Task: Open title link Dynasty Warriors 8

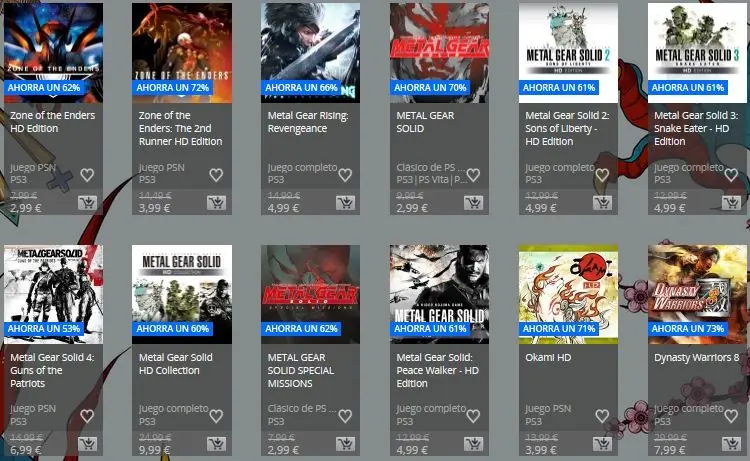Action: [x=696, y=357]
